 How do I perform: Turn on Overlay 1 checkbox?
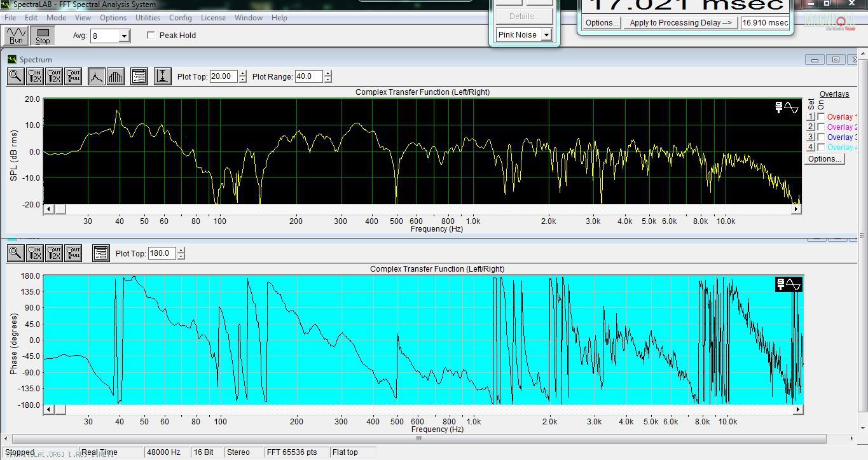coord(822,117)
